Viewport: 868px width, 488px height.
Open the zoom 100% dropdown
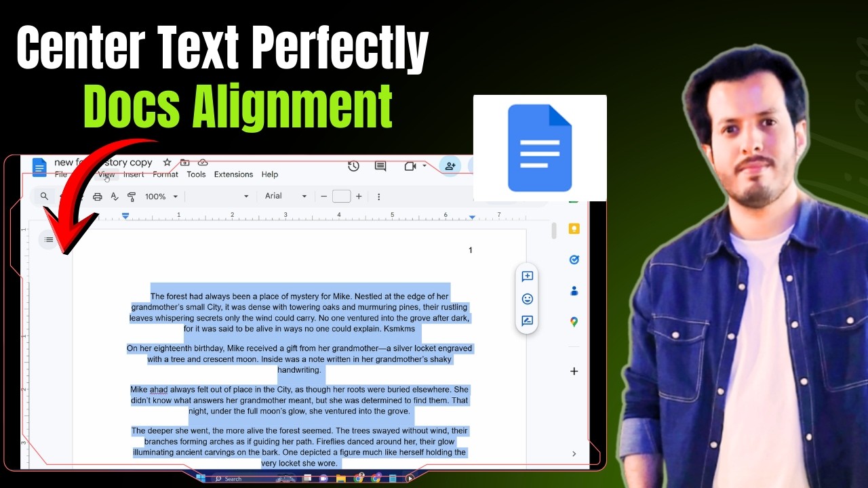tap(161, 197)
